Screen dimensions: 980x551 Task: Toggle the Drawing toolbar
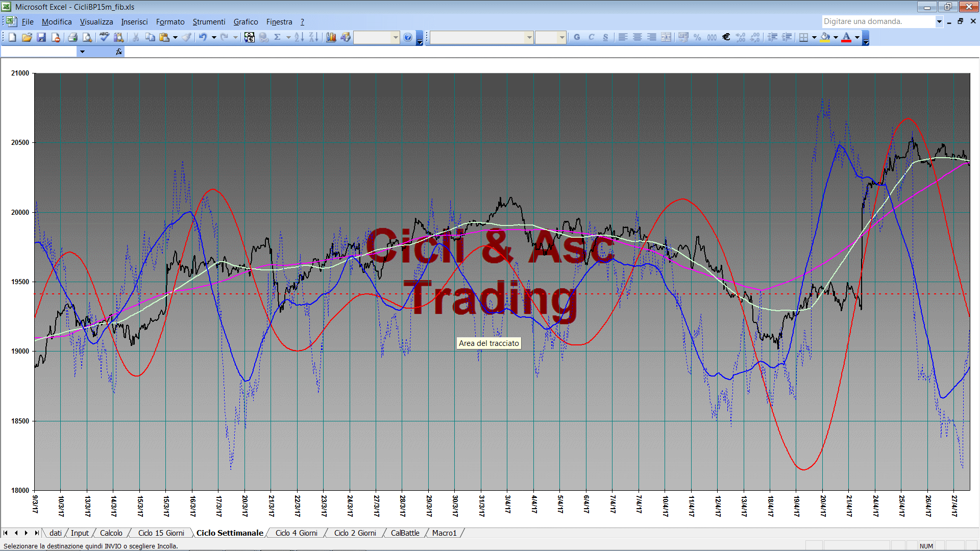346,37
